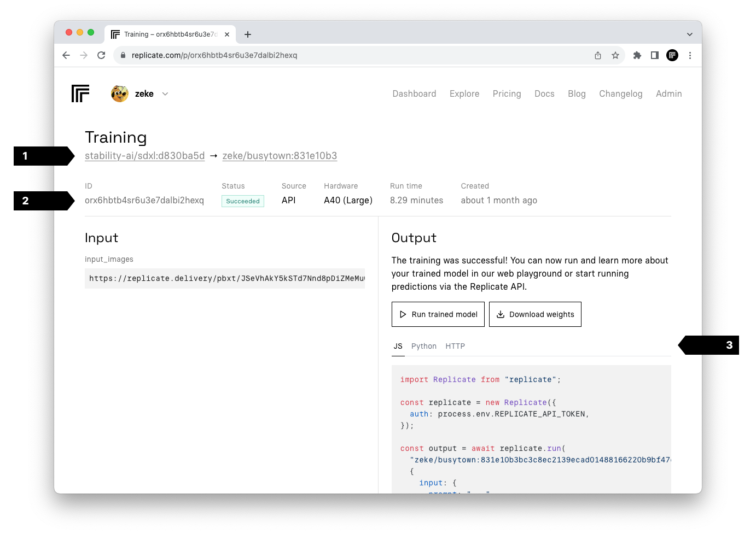The height and width of the screenshot is (534, 756).
Task: Open the Pricing nav link
Action: point(507,94)
